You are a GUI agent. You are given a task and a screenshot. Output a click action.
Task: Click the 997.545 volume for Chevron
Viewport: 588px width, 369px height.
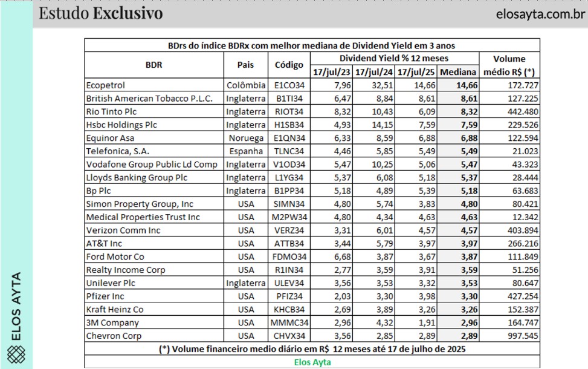pos(523,336)
